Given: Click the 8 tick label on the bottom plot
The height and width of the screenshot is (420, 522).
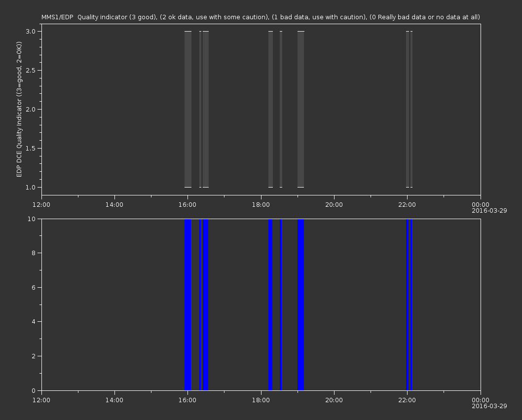Looking at the screenshot, I should point(34,253).
